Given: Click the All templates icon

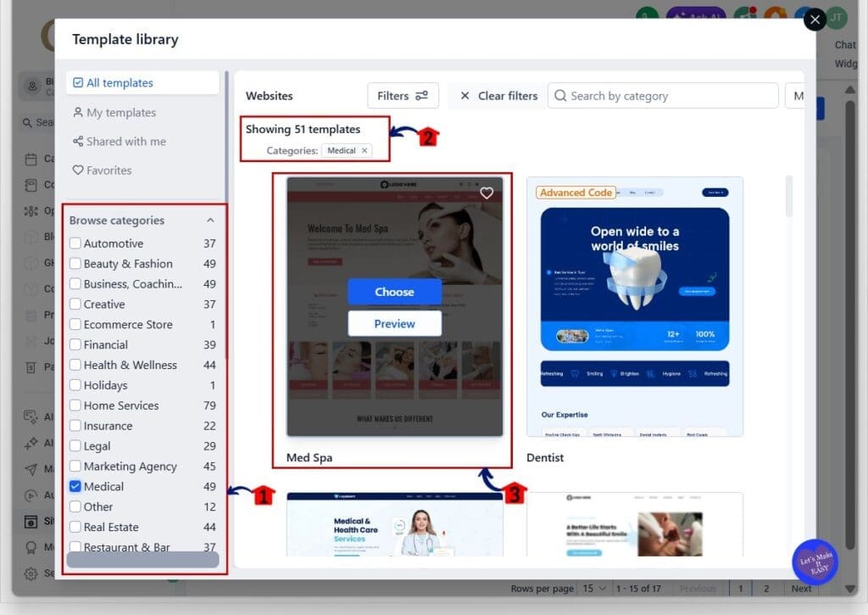Looking at the screenshot, I should click(x=78, y=82).
